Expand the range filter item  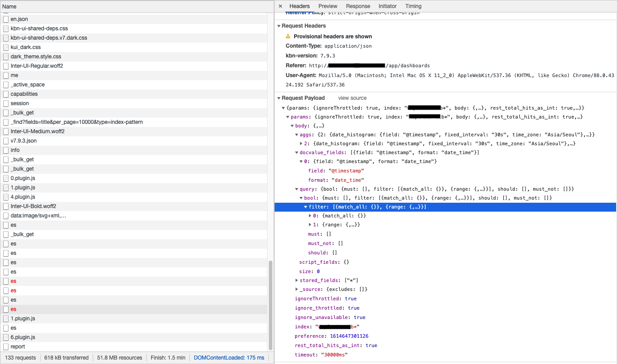click(310, 225)
